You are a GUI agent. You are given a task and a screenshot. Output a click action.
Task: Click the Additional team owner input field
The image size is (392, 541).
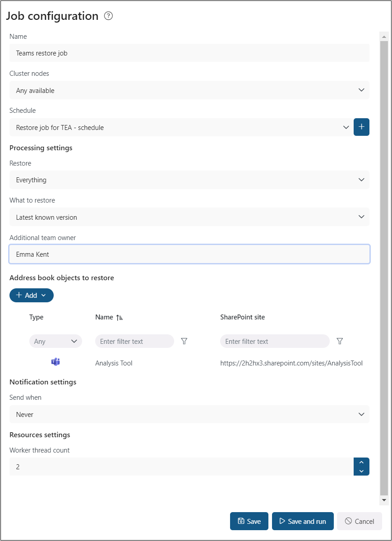point(189,254)
